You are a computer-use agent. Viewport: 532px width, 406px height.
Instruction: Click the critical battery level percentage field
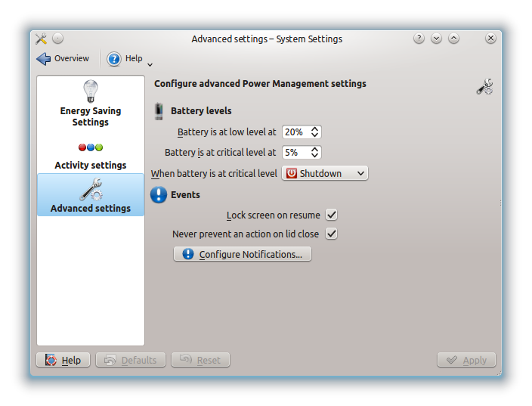click(295, 153)
